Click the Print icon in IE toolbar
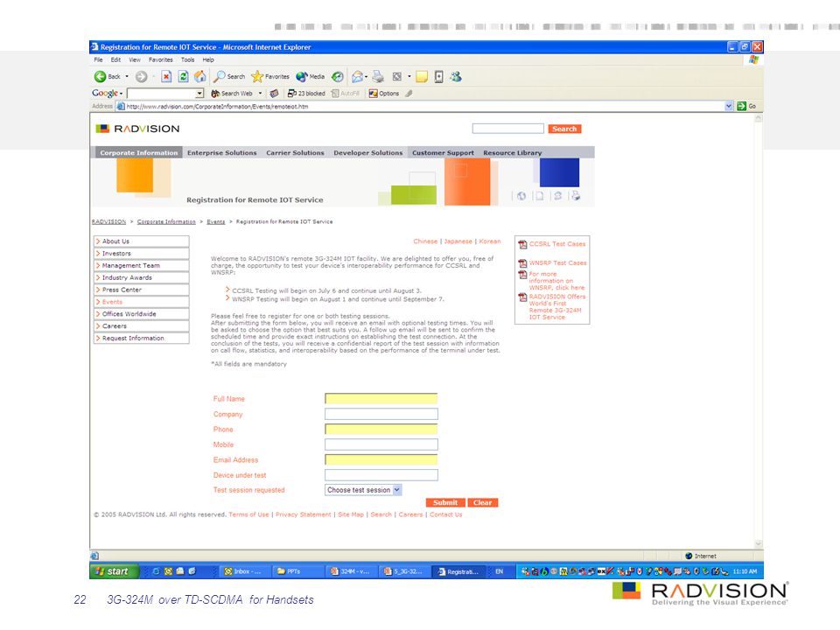Image resolution: width=840 pixels, height=630 pixels. pos(378,77)
